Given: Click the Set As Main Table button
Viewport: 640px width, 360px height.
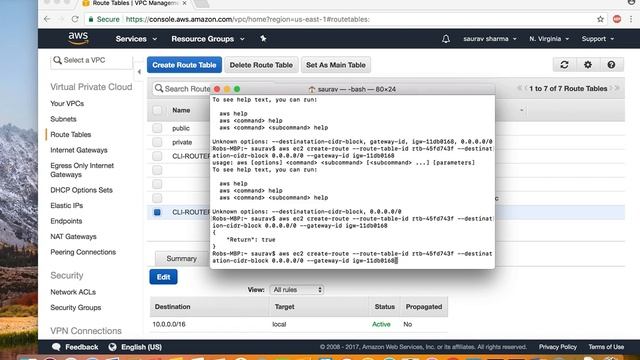Looking at the screenshot, I should pos(336,65).
